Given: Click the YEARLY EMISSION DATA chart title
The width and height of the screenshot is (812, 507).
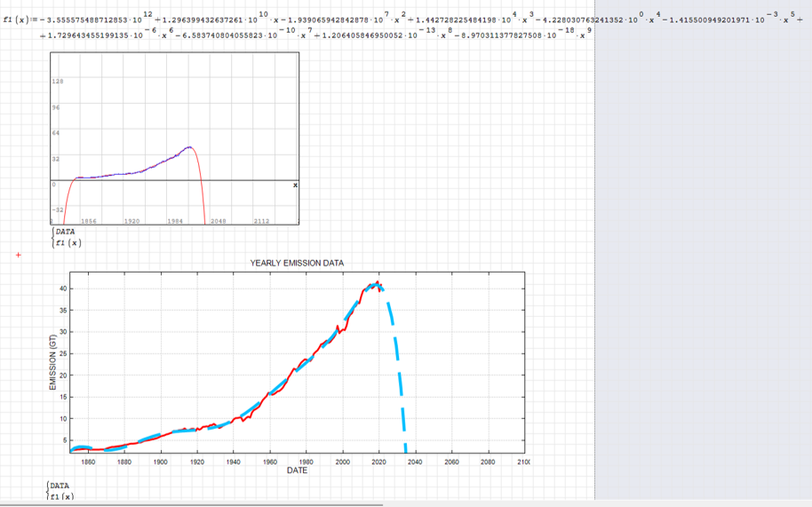Looking at the screenshot, I should pyautogui.click(x=297, y=263).
